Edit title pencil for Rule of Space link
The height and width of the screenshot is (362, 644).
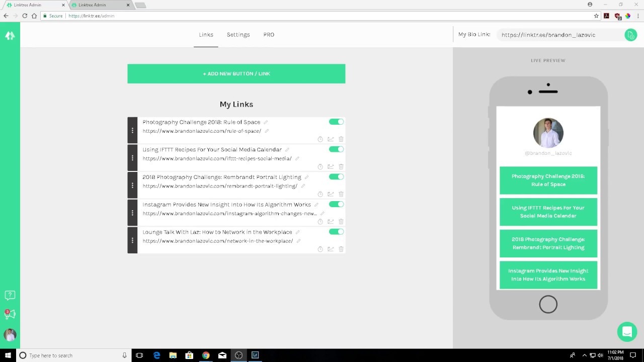[x=266, y=122]
